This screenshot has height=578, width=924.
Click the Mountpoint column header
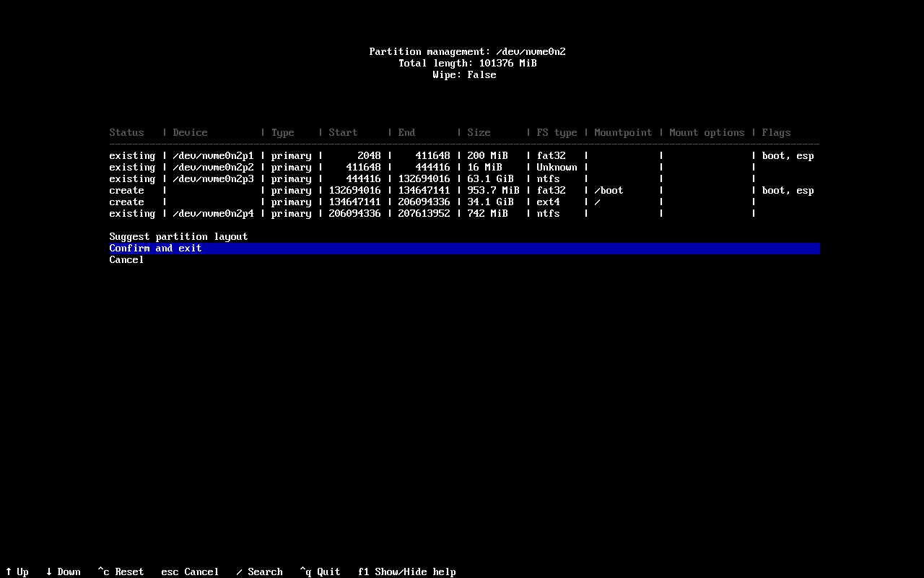coord(623,133)
